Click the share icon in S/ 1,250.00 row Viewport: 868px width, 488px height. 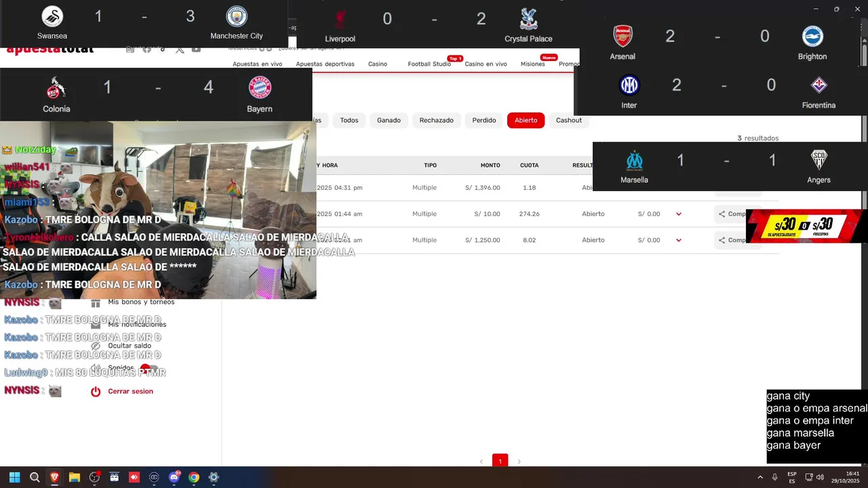(x=722, y=240)
